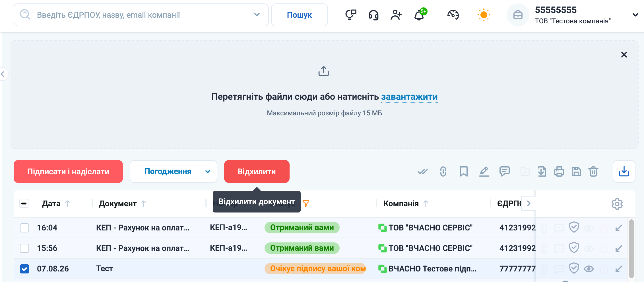Uncheck the 07.08.26 row checkbox

click(x=24, y=269)
